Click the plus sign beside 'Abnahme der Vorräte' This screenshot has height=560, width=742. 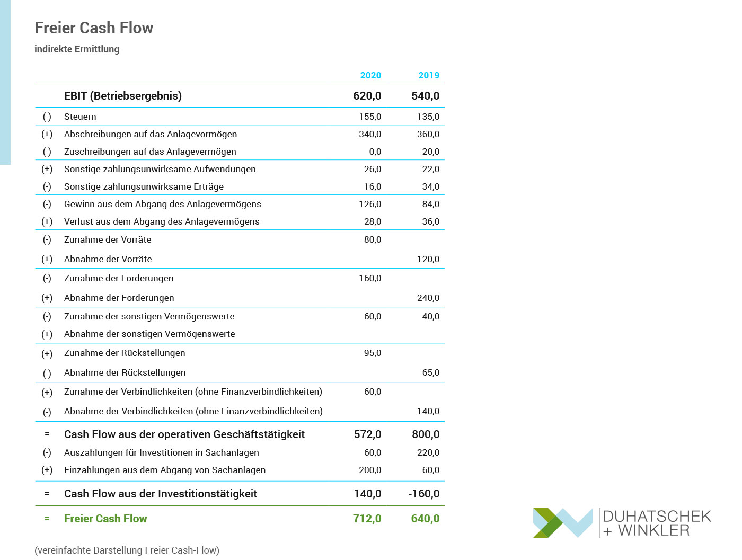click(47, 259)
